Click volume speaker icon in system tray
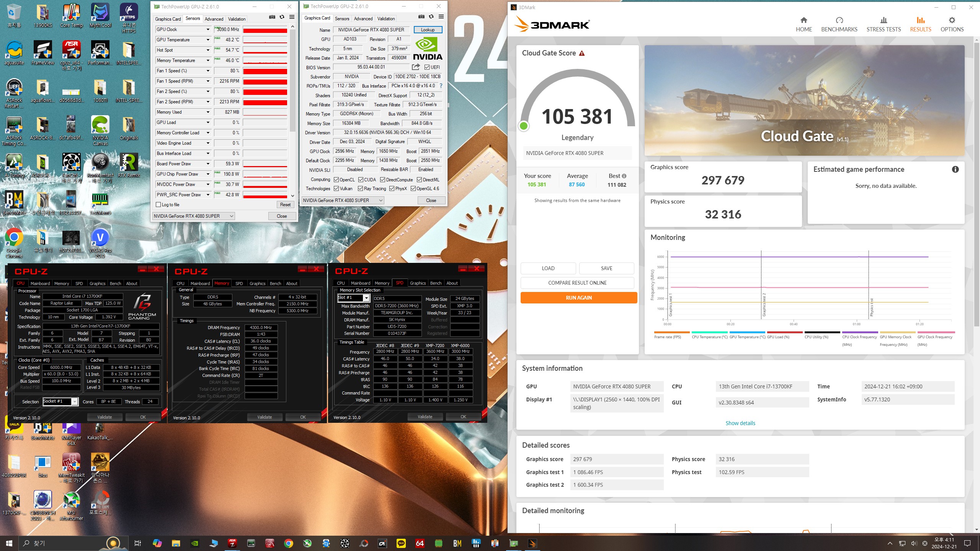Viewport: 980px width, 551px height. (x=914, y=543)
